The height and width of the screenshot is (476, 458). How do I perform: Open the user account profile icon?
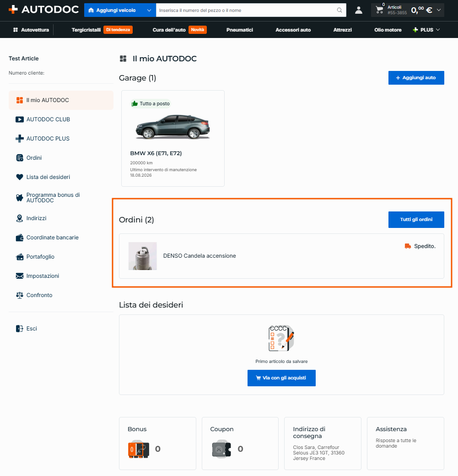point(358,11)
